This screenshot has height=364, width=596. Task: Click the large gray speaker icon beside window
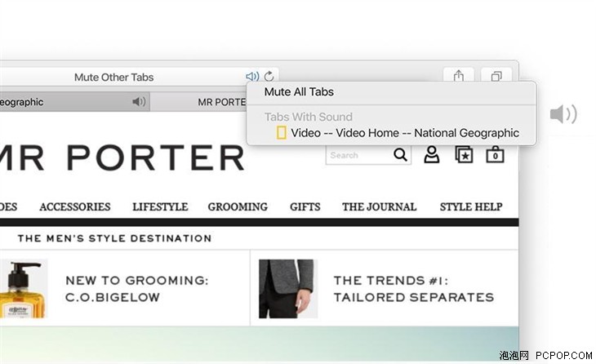pos(563,114)
